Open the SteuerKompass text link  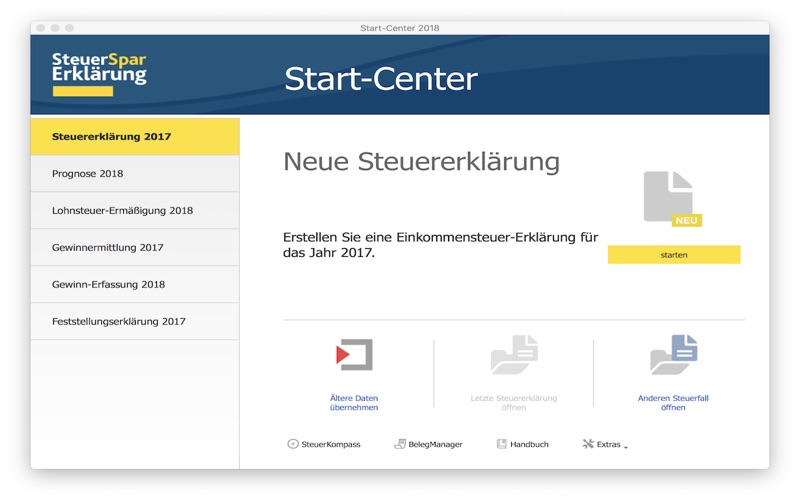[x=331, y=444]
